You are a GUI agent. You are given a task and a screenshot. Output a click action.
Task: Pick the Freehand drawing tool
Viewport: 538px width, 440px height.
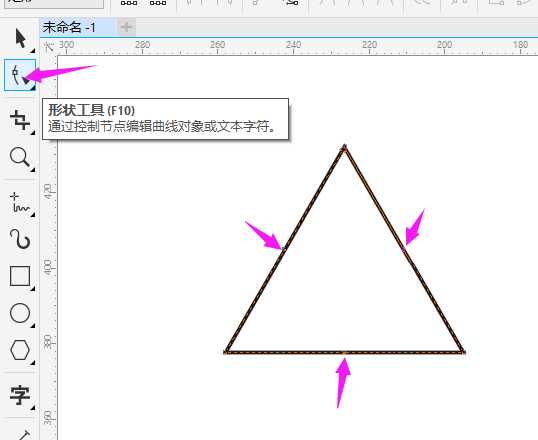[x=20, y=202]
